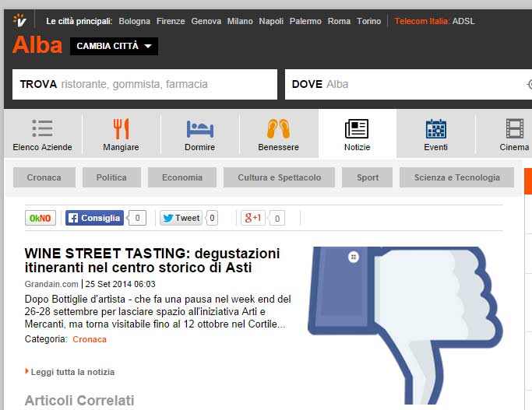Open the Elenco Aziende list icon
This screenshot has height=410, width=532.
42,128
